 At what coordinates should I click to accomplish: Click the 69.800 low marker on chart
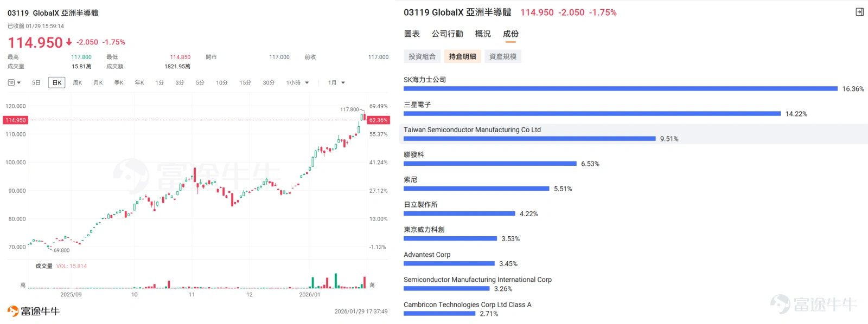[x=61, y=250]
